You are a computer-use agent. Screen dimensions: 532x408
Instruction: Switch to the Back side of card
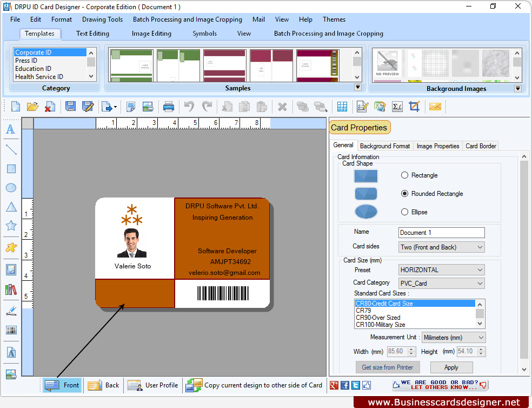pyautogui.click(x=103, y=385)
